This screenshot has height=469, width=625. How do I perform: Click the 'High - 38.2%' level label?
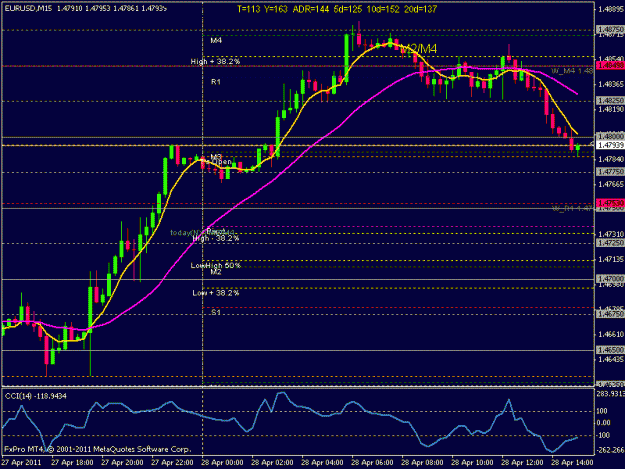click(216, 238)
